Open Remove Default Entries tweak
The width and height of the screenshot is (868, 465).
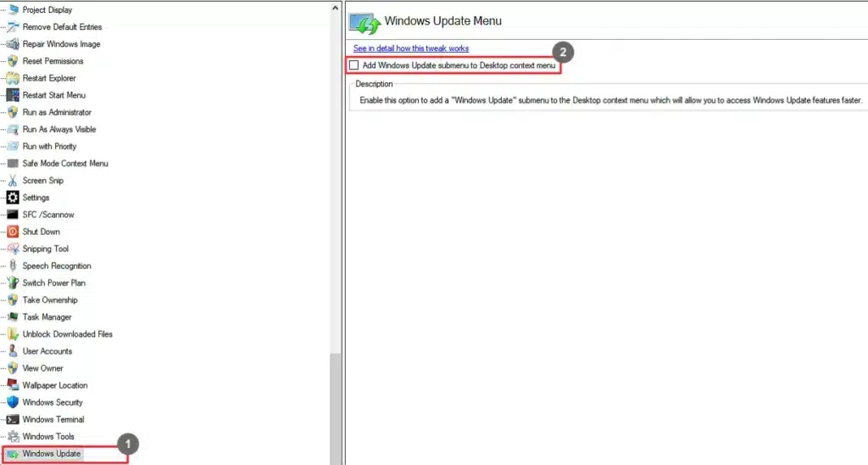(x=62, y=26)
